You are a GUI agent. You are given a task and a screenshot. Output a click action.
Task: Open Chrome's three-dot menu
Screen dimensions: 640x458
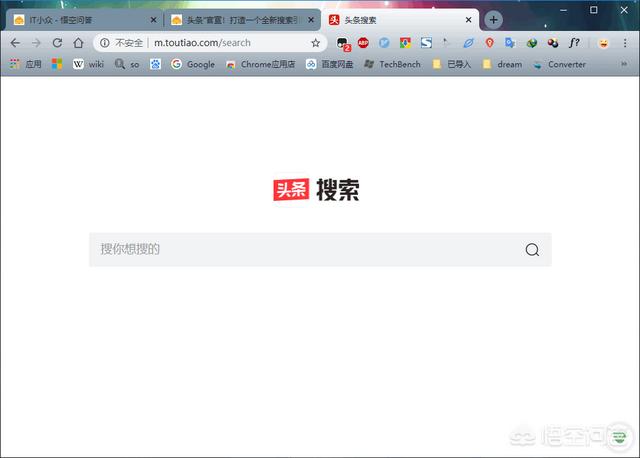point(625,43)
